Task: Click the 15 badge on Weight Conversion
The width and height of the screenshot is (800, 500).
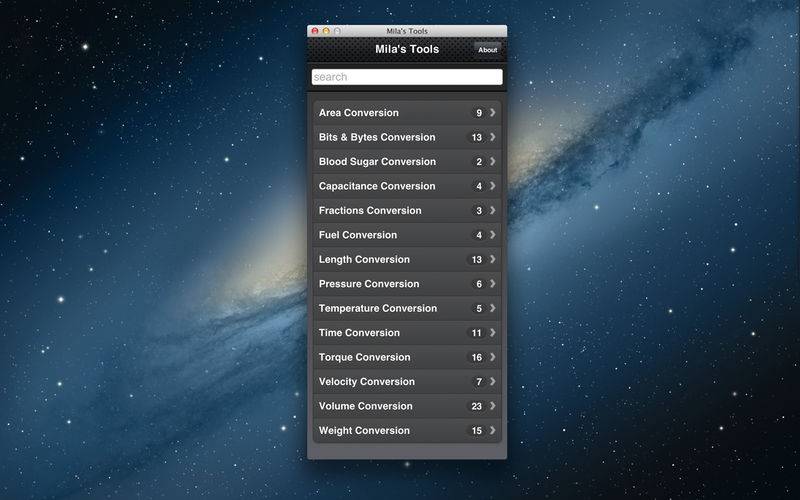Action: 477,431
